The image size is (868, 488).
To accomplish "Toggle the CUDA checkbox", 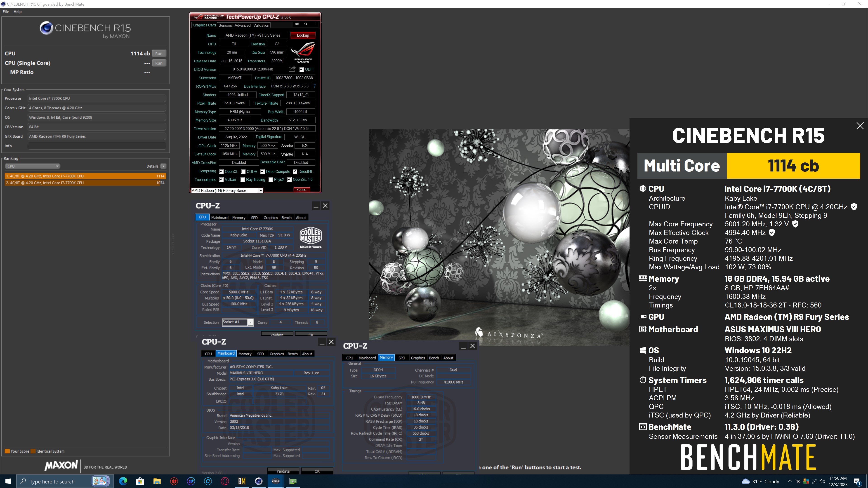I will 243,171.
